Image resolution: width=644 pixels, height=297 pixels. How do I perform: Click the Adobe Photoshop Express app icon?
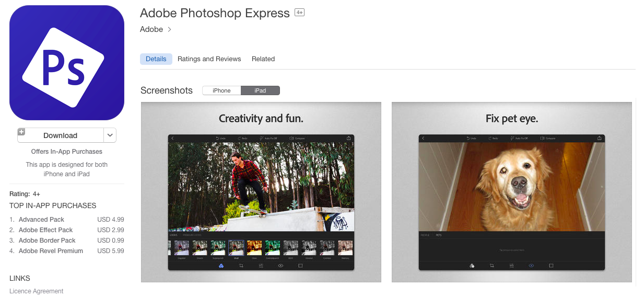pyautogui.click(x=67, y=63)
